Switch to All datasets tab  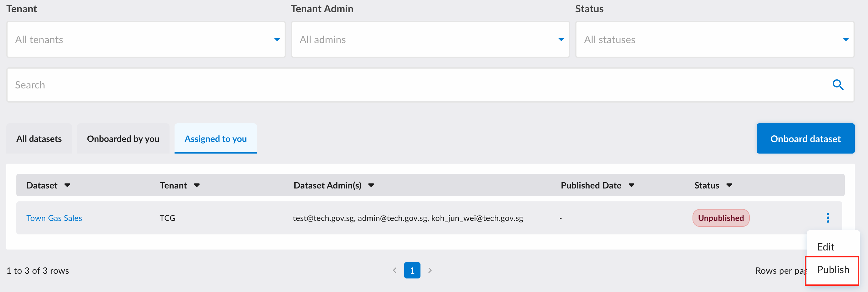point(39,138)
